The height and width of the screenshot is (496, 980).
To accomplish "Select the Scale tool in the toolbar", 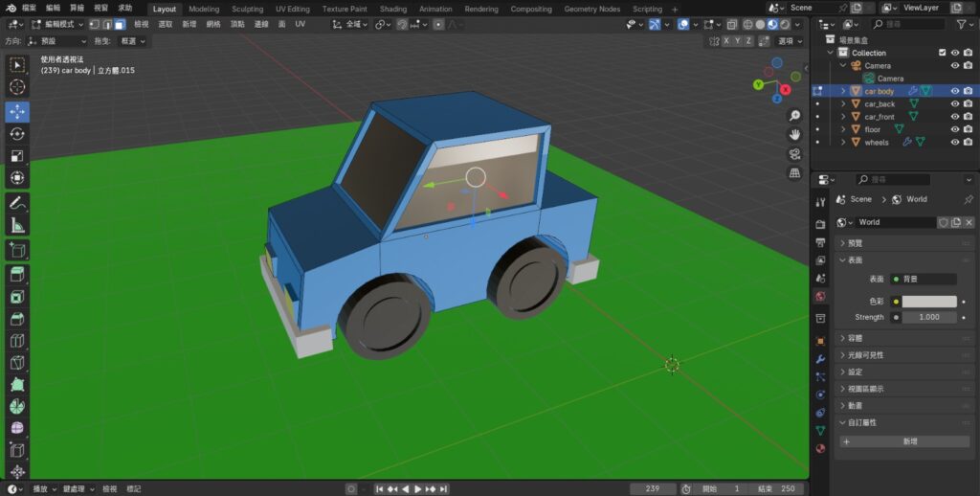I will [x=17, y=156].
